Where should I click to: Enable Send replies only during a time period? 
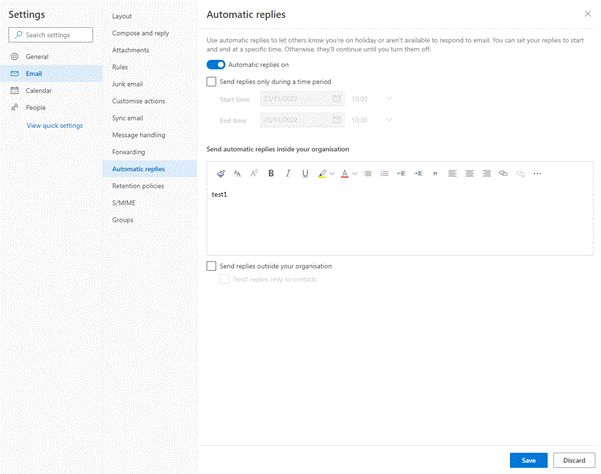211,81
